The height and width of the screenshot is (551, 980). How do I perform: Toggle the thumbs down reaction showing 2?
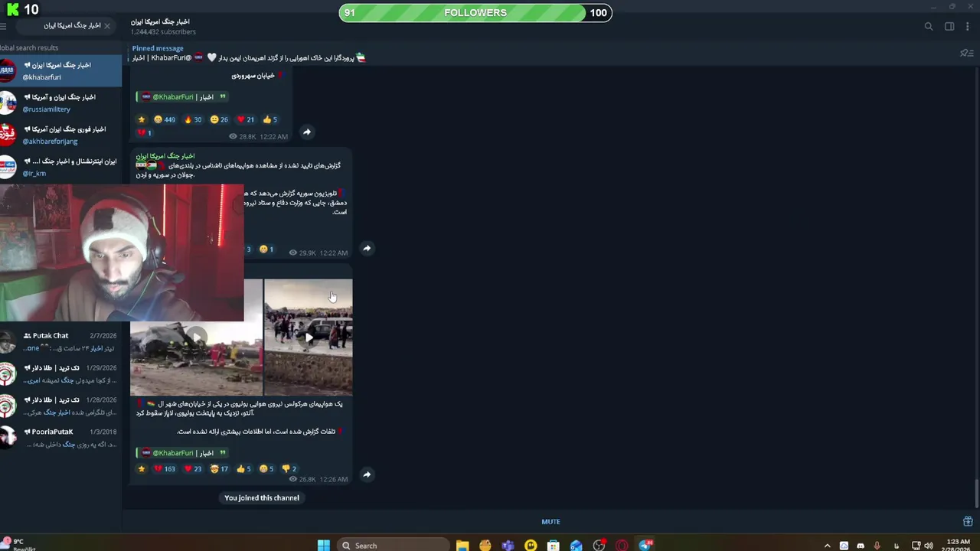pyautogui.click(x=289, y=469)
